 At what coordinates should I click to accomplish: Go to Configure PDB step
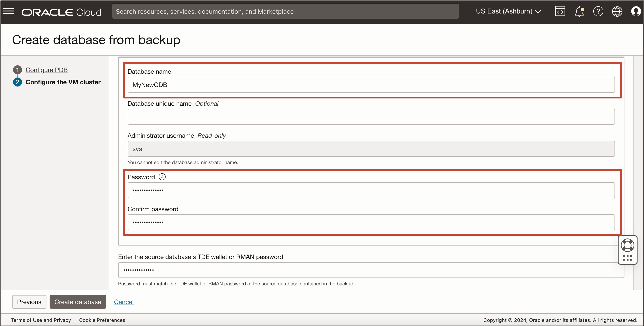[47, 70]
